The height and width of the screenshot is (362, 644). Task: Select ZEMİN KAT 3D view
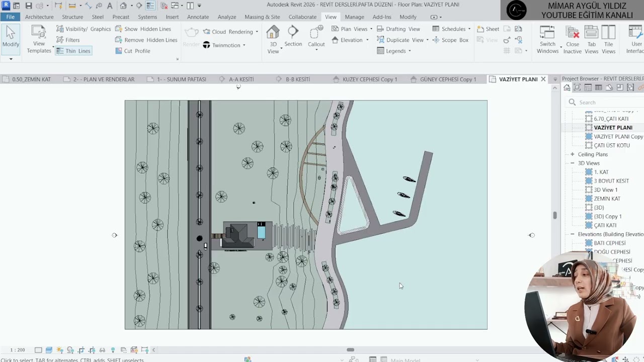coord(607,199)
